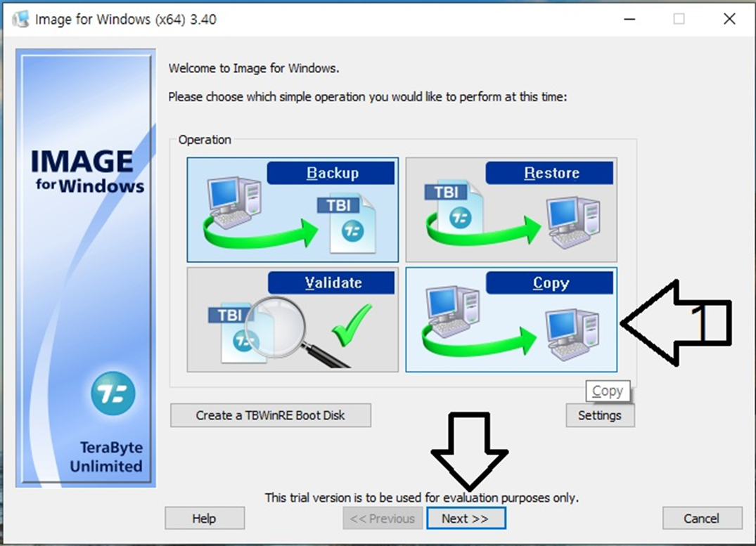Click the TeraByte Unlimited logo emblem
The width and height of the screenshot is (756, 546).
click(x=113, y=394)
